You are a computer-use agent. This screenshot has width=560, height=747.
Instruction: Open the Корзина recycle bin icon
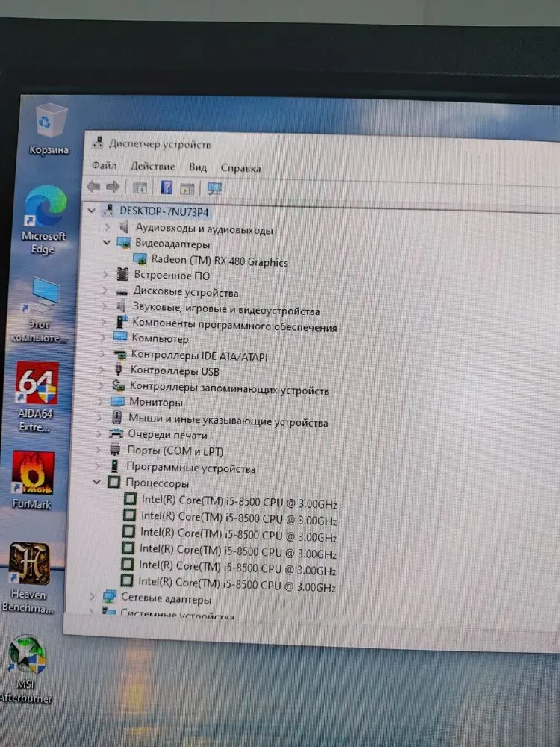click(51, 120)
